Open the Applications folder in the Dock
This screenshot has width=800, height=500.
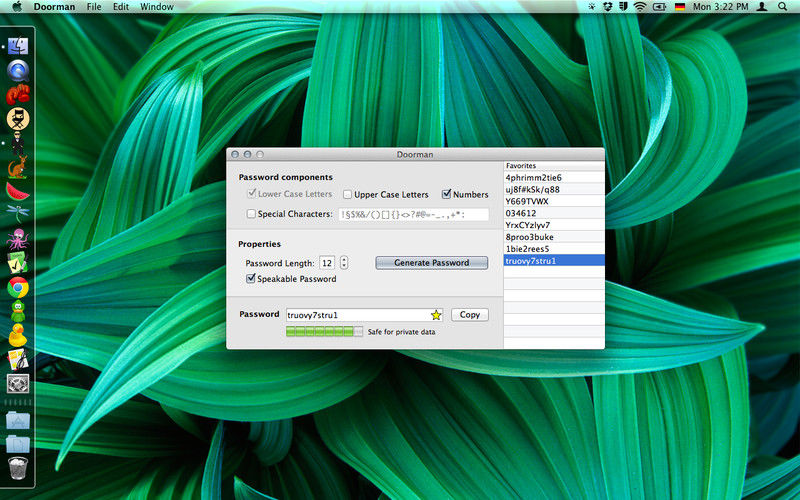18,420
